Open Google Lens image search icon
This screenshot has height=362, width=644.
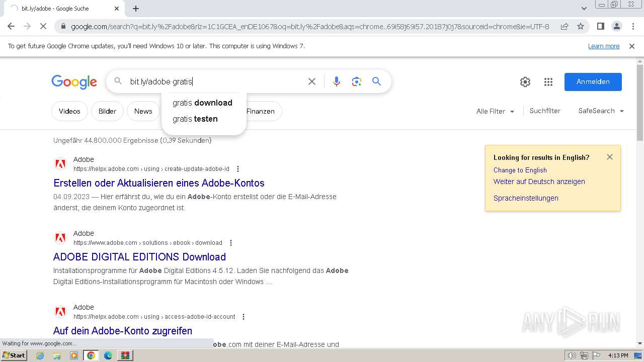(x=357, y=81)
